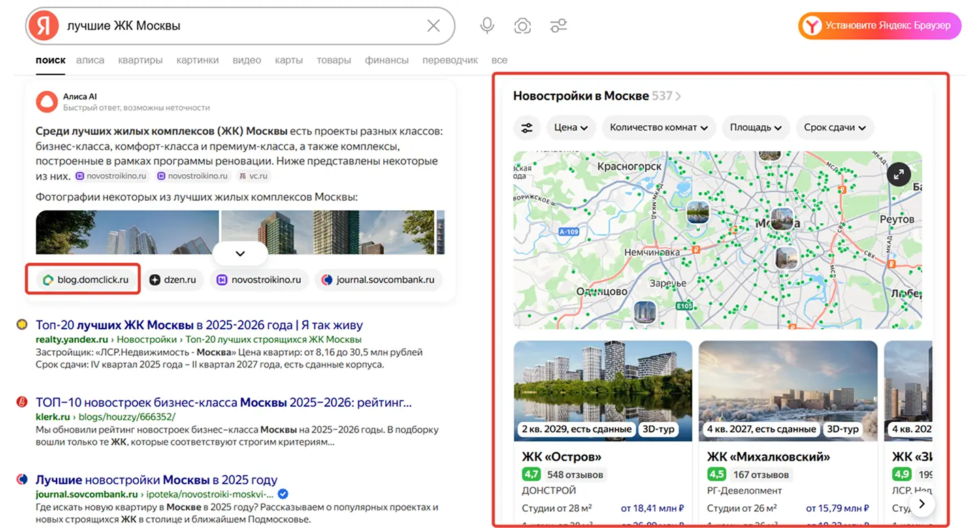Start voice search with microphone icon
This screenshot has width=980, height=528.
(x=487, y=26)
